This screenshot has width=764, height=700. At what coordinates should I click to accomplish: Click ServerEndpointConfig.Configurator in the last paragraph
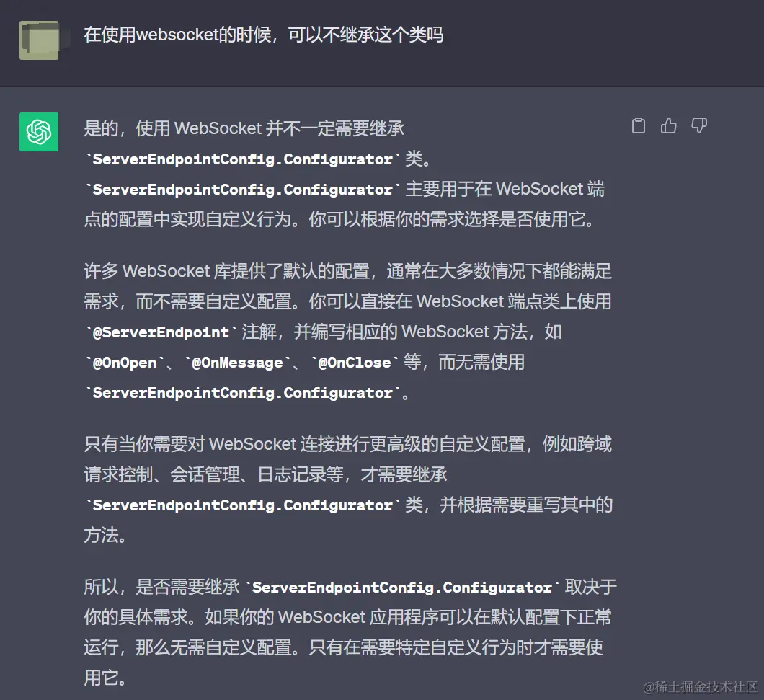click(x=402, y=588)
